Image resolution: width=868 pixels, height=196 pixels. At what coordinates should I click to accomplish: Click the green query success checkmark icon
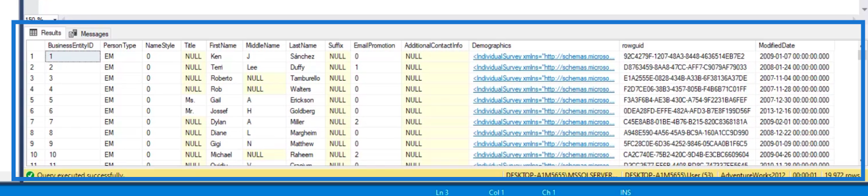[x=30, y=175]
